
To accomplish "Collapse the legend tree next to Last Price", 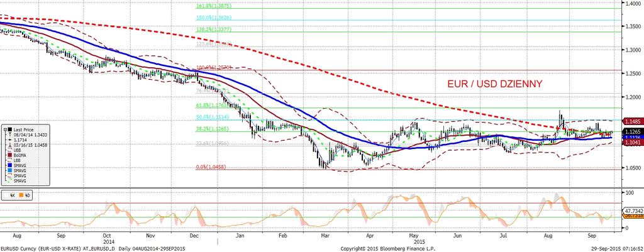I will tap(5, 129).
